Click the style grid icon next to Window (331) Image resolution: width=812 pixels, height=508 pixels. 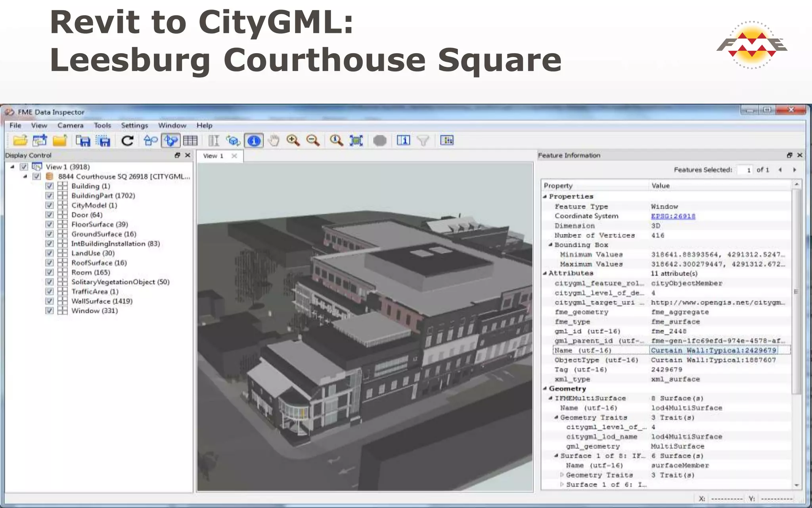[62, 310]
